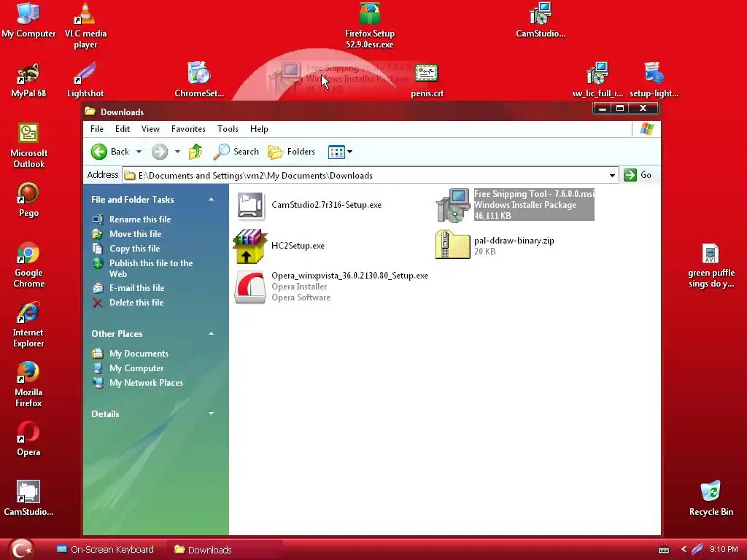747x560 pixels.
Task: Select the .crt certificate file on desktop
Action: click(x=427, y=81)
